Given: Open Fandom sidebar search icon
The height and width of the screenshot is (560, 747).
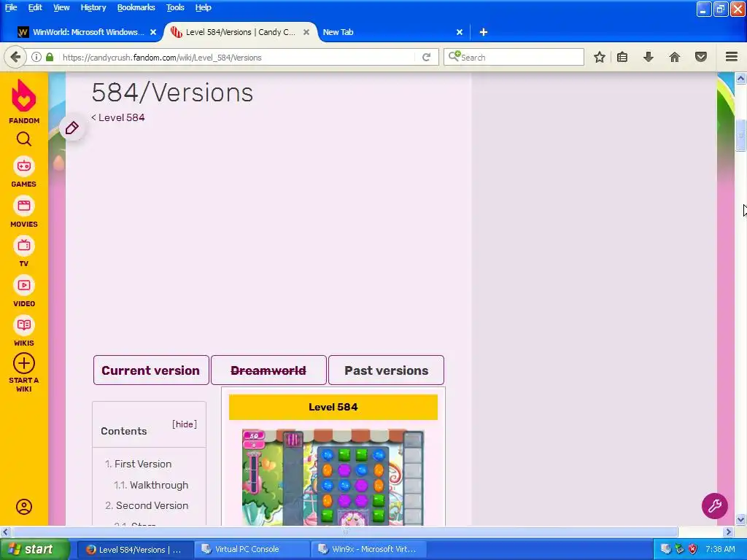Looking at the screenshot, I should (x=24, y=139).
